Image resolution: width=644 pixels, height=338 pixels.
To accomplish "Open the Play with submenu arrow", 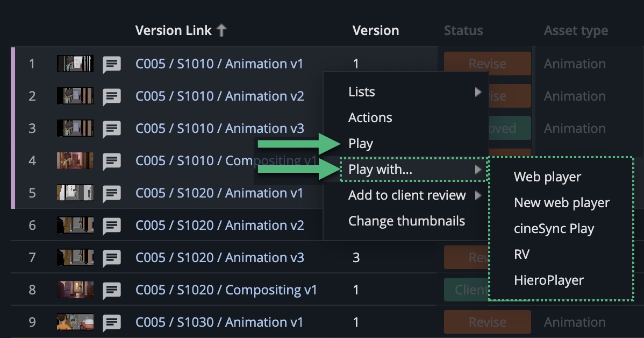I will [x=478, y=170].
